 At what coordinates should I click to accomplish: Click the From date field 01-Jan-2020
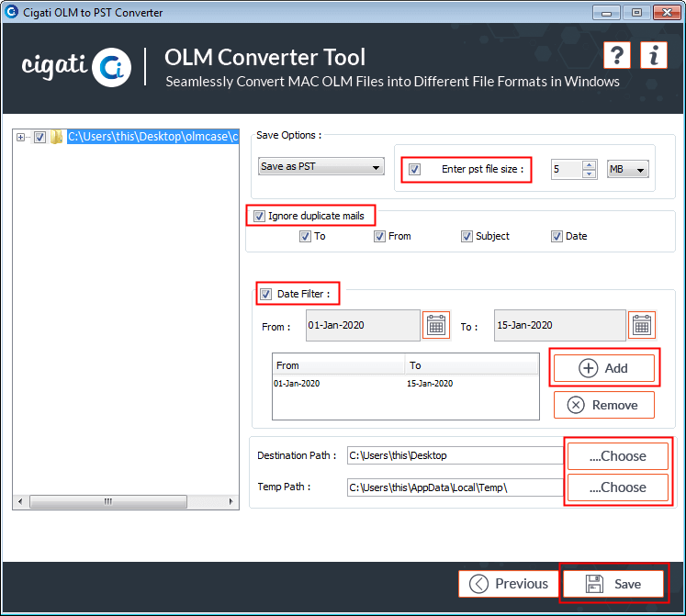click(363, 326)
